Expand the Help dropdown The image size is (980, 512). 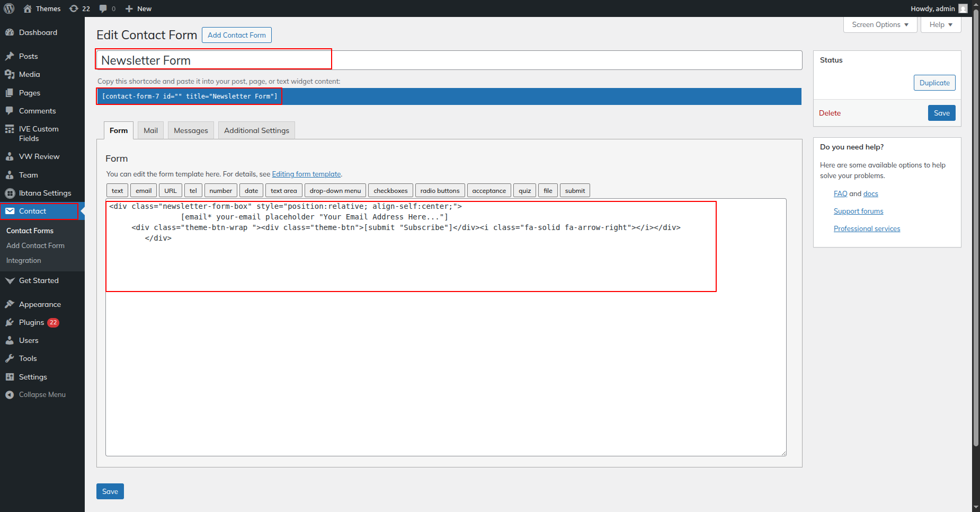[x=940, y=24]
